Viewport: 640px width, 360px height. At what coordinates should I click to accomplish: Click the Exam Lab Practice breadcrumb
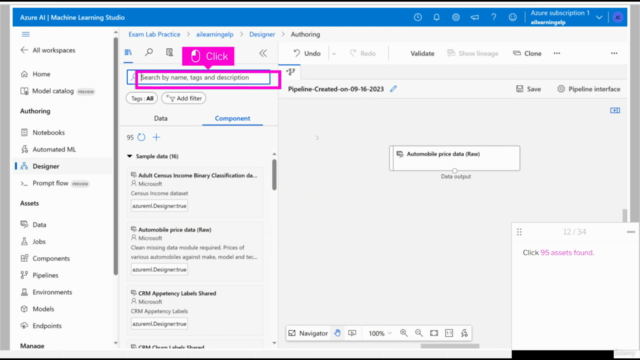point(154,34)
